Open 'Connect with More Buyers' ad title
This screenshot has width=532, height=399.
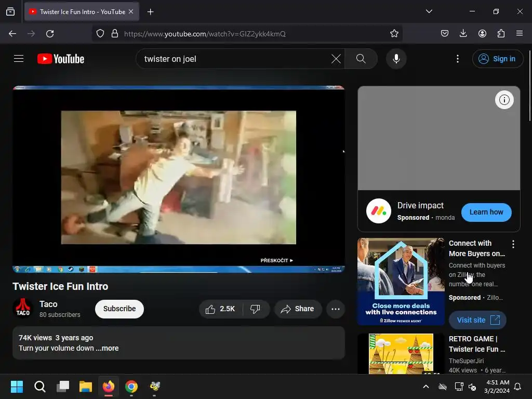coord(477,248)
